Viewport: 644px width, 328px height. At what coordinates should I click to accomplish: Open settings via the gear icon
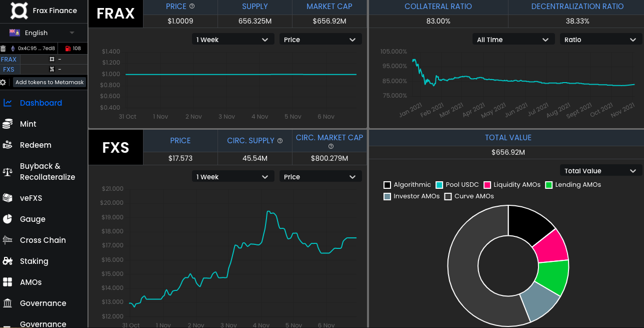[x=3, y=82]
